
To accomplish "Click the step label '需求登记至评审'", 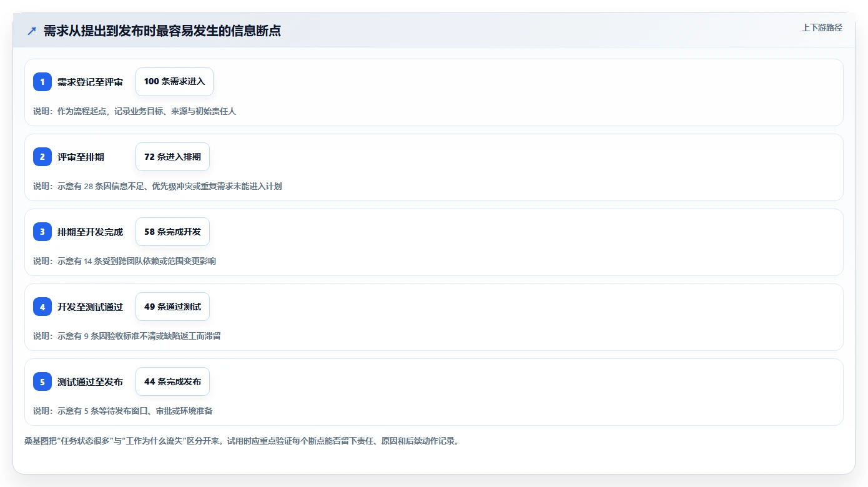I will click(x=90, y=82).
